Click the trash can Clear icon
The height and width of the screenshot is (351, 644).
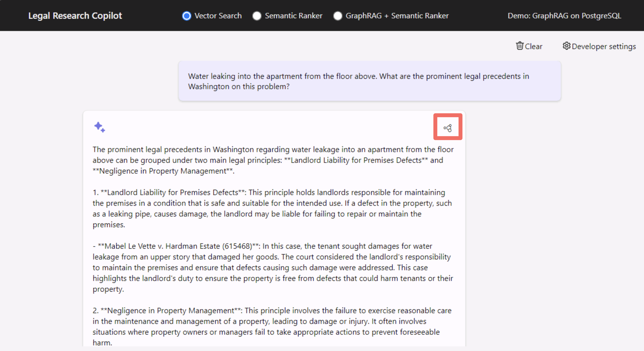coord(519,46)
